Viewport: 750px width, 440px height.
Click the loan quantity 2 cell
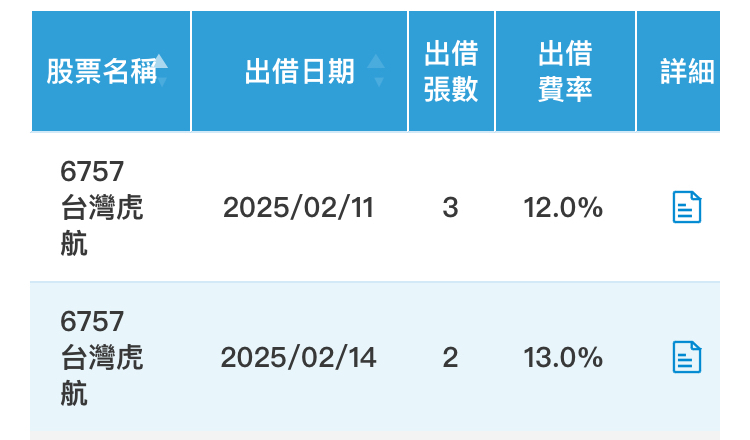click(450, 358)
